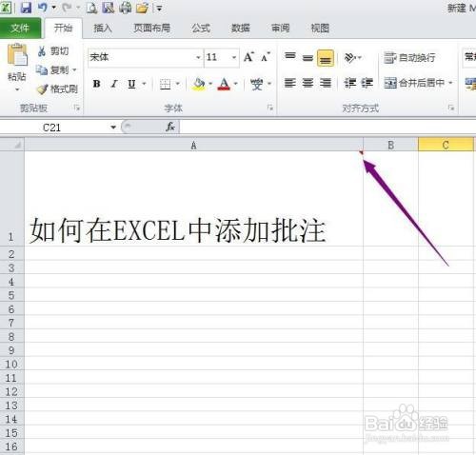Click the Increase Indent icon
The width and height of the screenshot is (476, 455).
367,83
